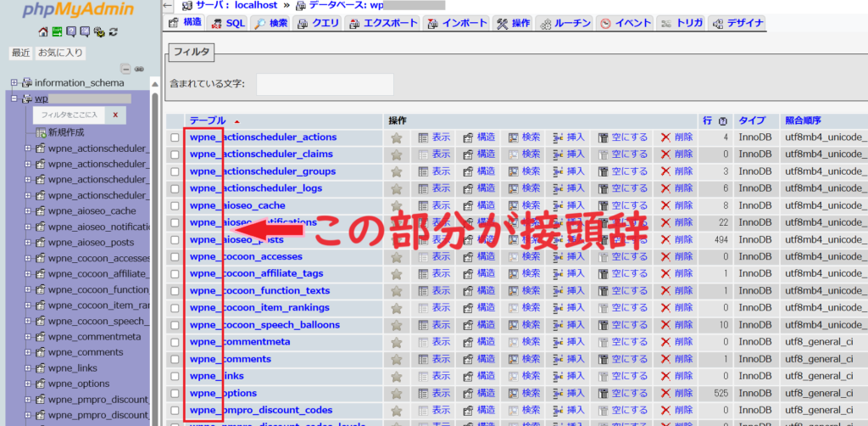This screenshot has width=868, height=426.
Task: Collapse the wp database tree node
Action: [14, 98]
